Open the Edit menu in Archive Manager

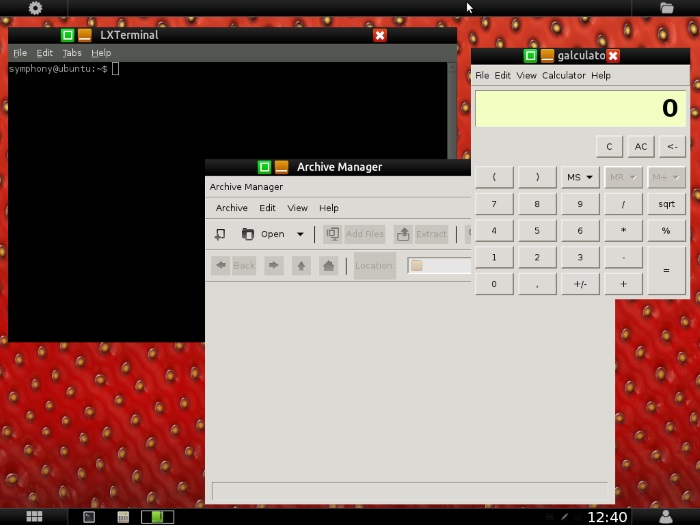click(x=267, y=208)
